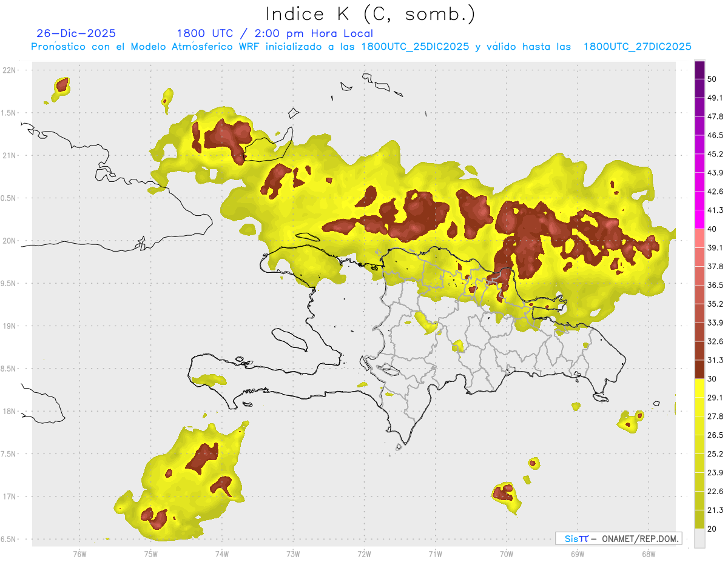Click the "46.5" value on the color scale
The height and width of the screenshot is (562, 728).
(715, 135)
